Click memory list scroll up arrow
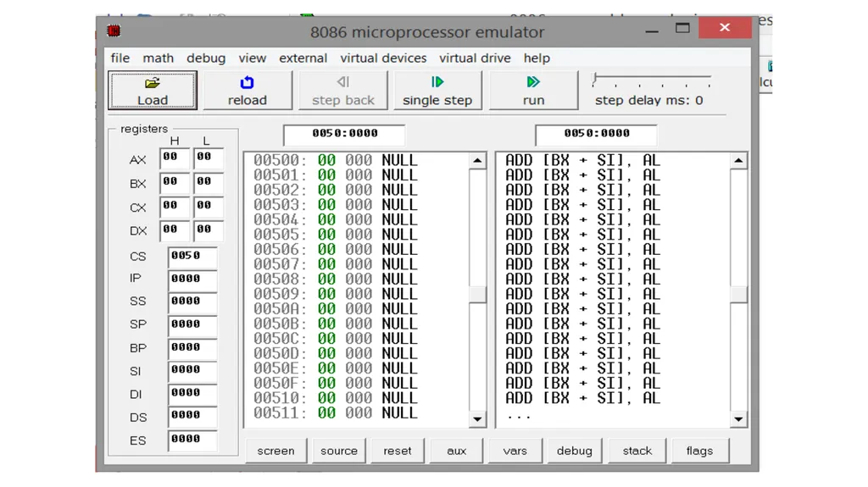868x487 pixels. click(477, 161)
